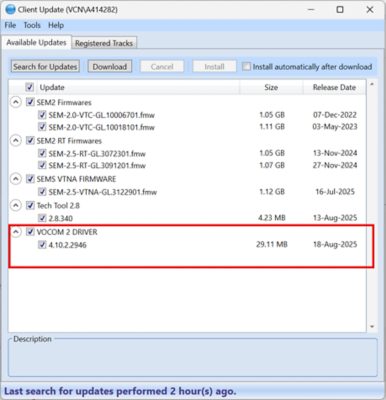Click the VOCOM 2 DRIVER group label
Viewport: 386px width, 400px height.
(x=67, y=232)
